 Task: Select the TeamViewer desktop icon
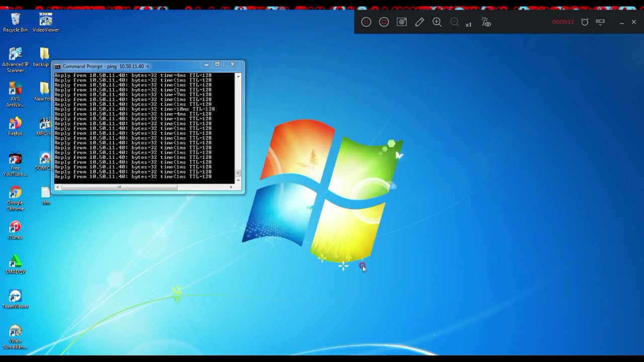tap(16, 300)
